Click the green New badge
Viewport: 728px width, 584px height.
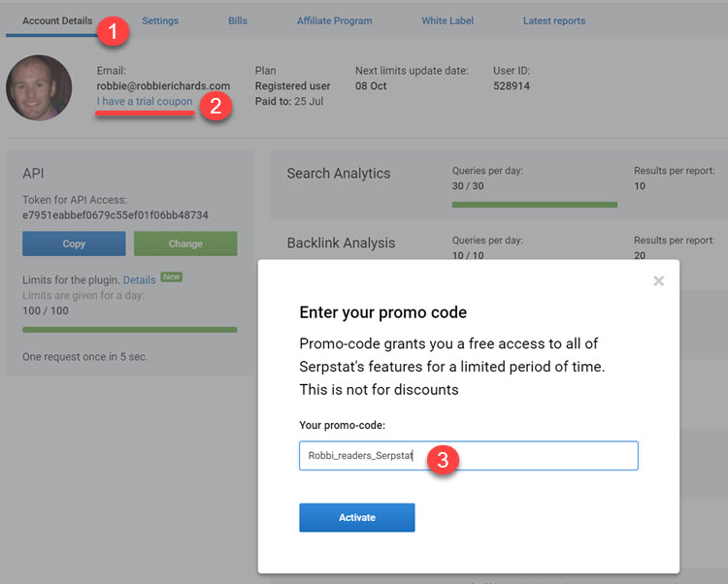pyautogui.click(x=171, y=277)
